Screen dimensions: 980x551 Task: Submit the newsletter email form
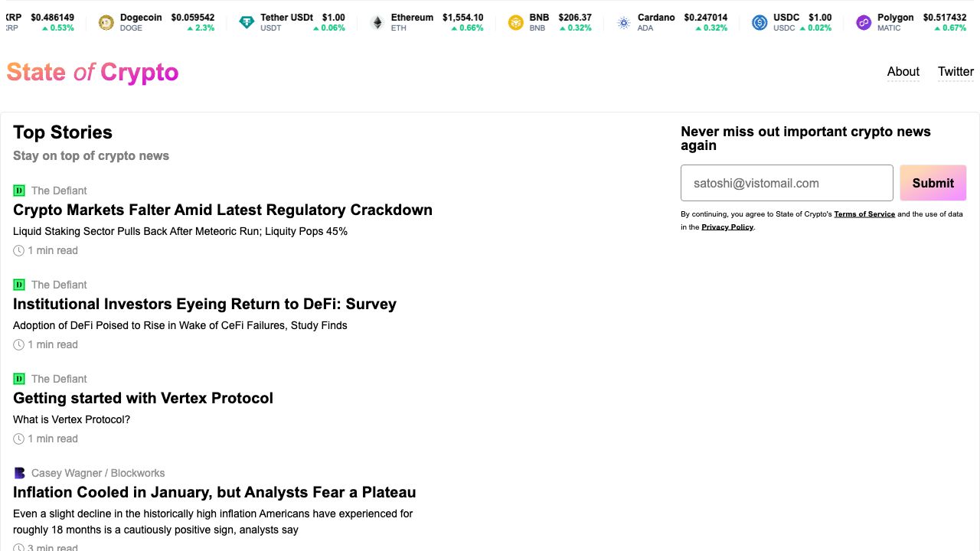(933, 183)
